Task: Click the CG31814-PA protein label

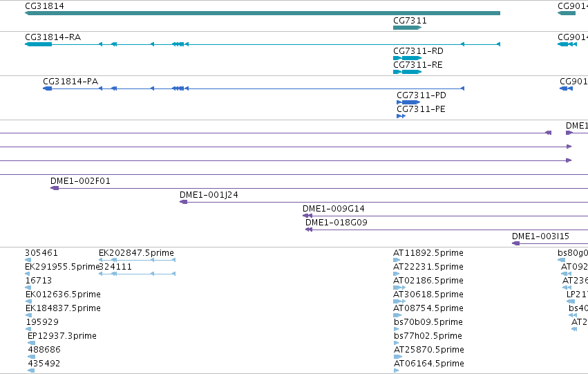Action: pos(70,82)
